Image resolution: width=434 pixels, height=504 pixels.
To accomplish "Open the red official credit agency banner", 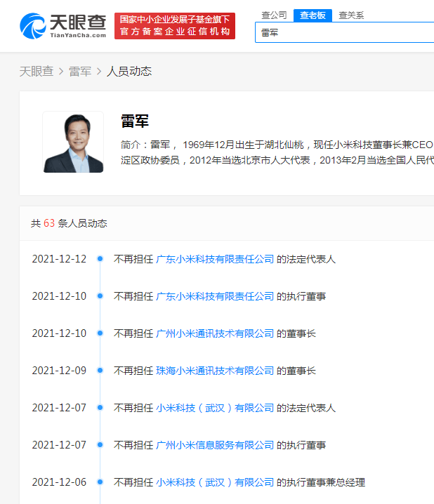I will pos(174,26).
